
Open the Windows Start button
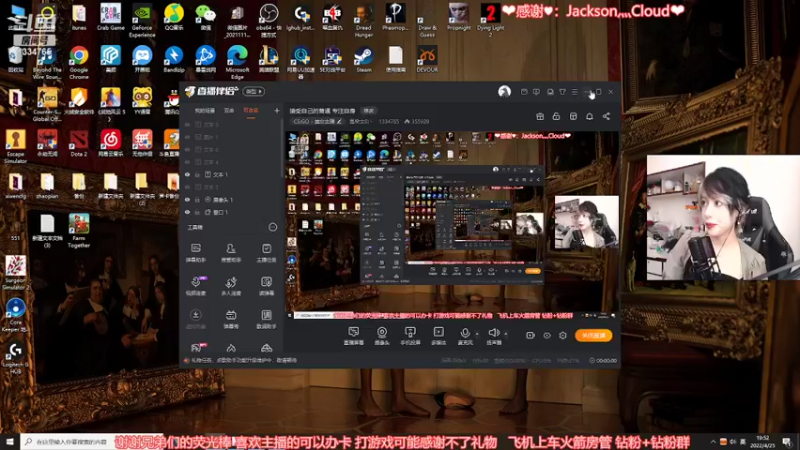(10, 441)
